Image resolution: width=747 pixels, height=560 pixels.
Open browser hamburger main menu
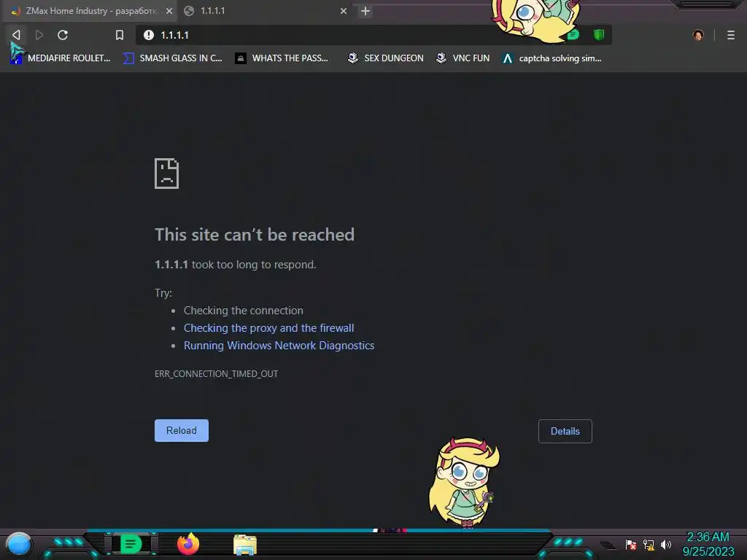[x=731, y=35]
